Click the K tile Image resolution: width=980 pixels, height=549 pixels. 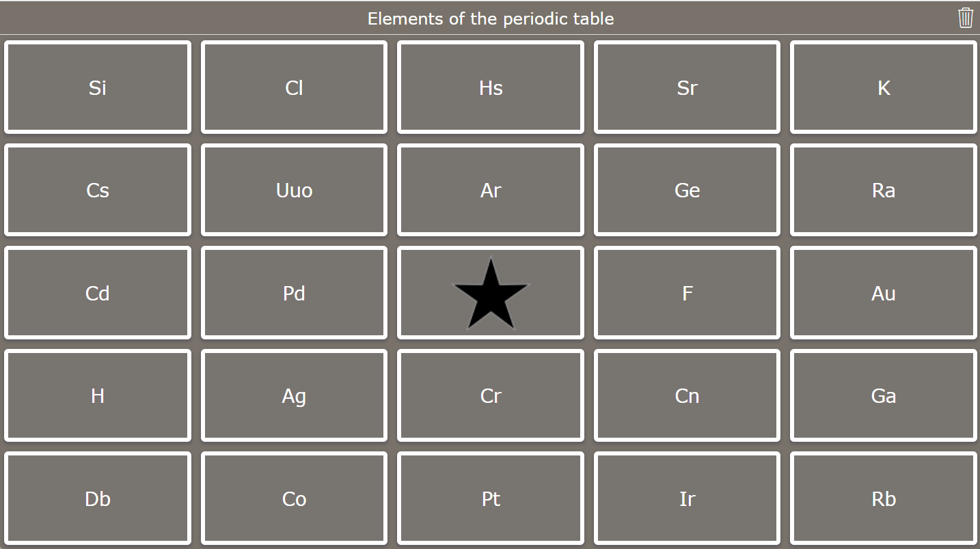pos(883,87)
